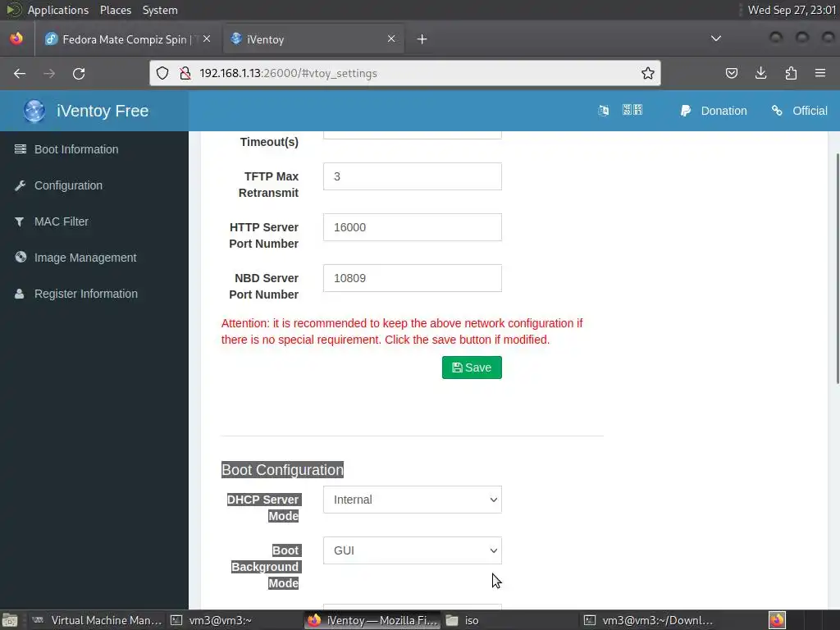This screenshot has width=840, height=630.
Task: Switch to vm3@vm3:~ terminal in taskbar
Action: [x=235, y=620]
